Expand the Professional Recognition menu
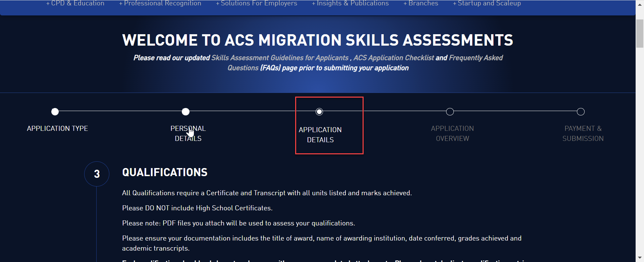644x262 pixels. point(160,3)
